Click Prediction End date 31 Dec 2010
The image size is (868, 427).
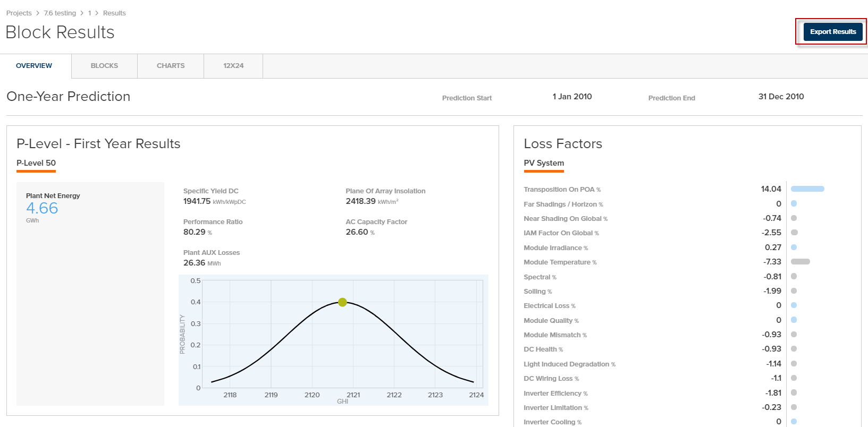coord(781,97)
